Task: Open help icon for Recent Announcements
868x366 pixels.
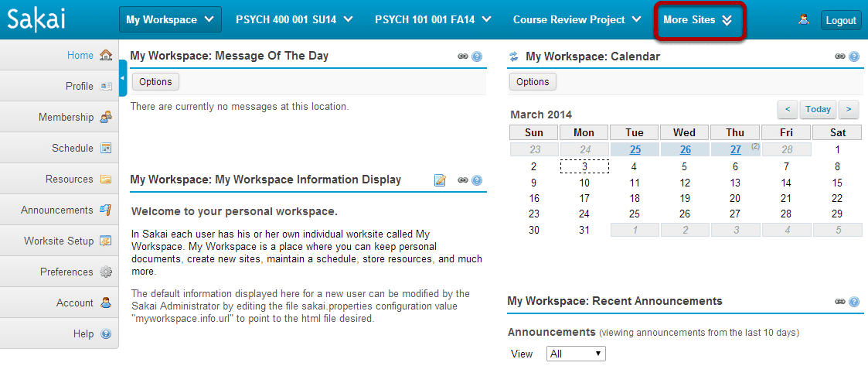Action: (854, 302)
